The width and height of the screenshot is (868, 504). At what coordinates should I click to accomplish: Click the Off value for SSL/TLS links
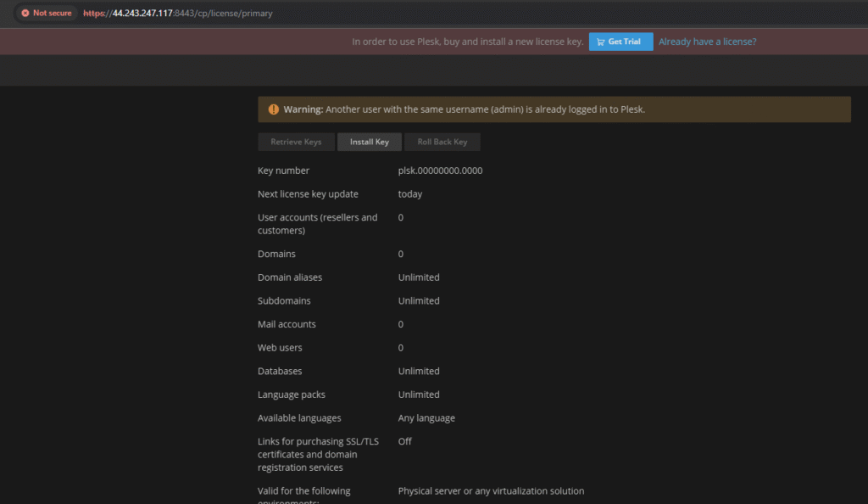click(x=405, y=442)
